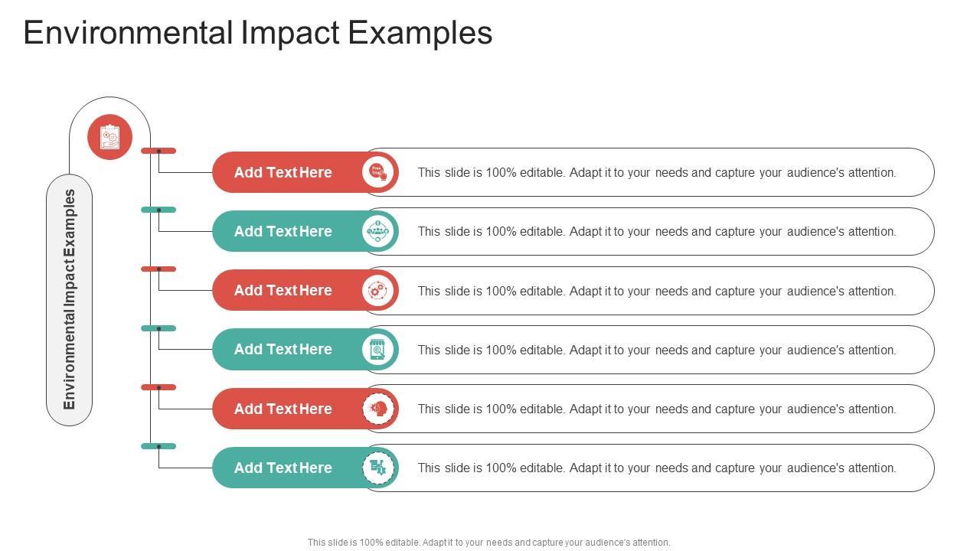
Task: Click the topmost red connector bar
Action: (x=158, y=151)
